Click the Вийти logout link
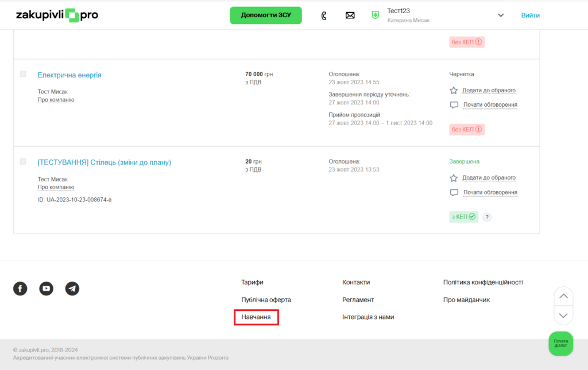The width and height of the screenshot is (588, 370). pos(530,15)
